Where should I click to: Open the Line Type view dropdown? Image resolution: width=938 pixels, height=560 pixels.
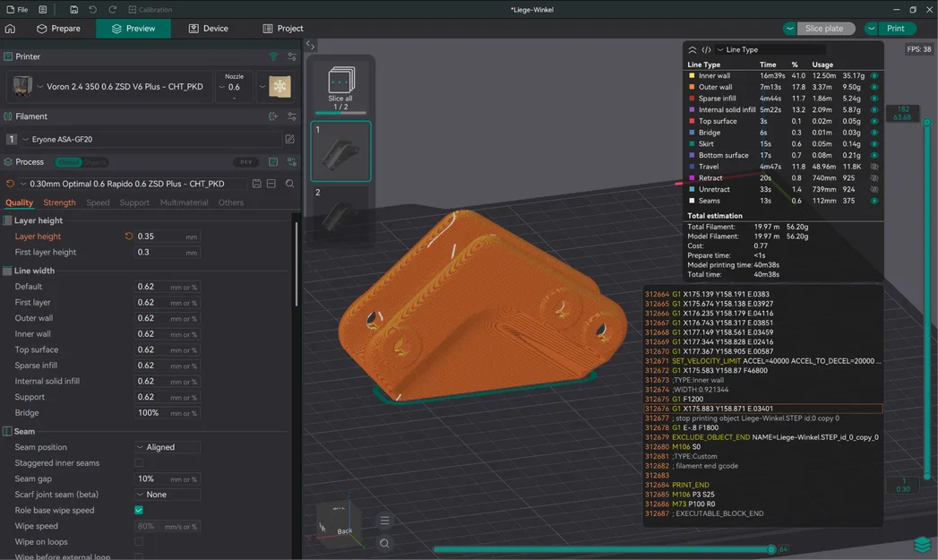point(770,49)
